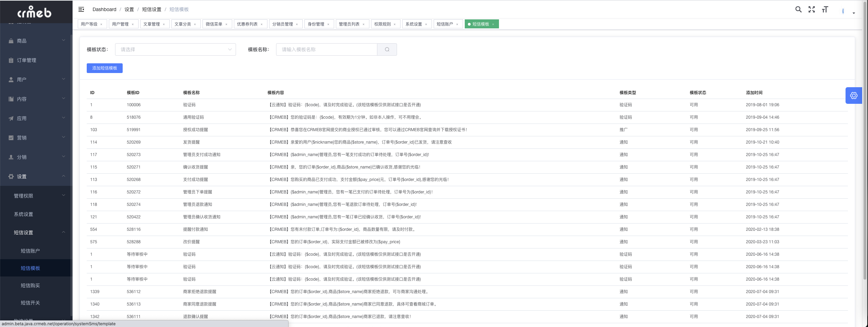Screen dimensions: 868x327
Task: Click the 商品 bag icon in sidebar
Action: pos(11,41)
